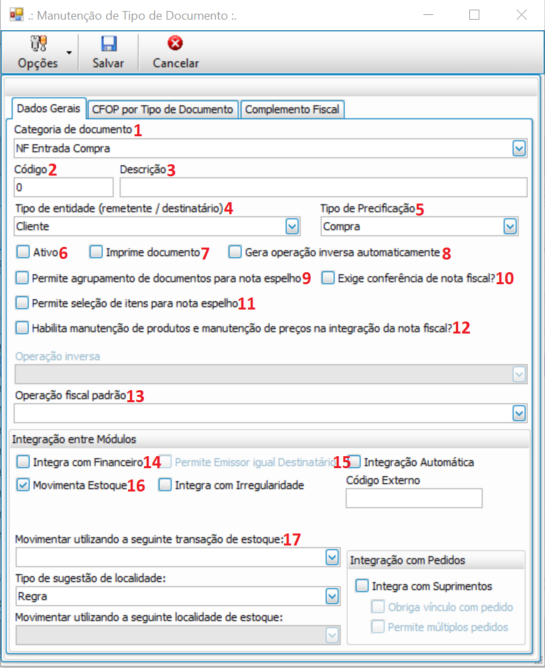Check the Imprime documento option
This screenshot has height=668, width=545.
(x=96, y=252)
